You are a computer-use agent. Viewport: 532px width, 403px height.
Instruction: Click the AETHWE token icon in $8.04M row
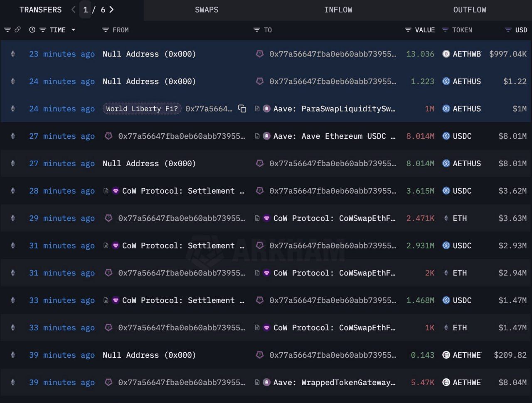click(x=446, y=383)
